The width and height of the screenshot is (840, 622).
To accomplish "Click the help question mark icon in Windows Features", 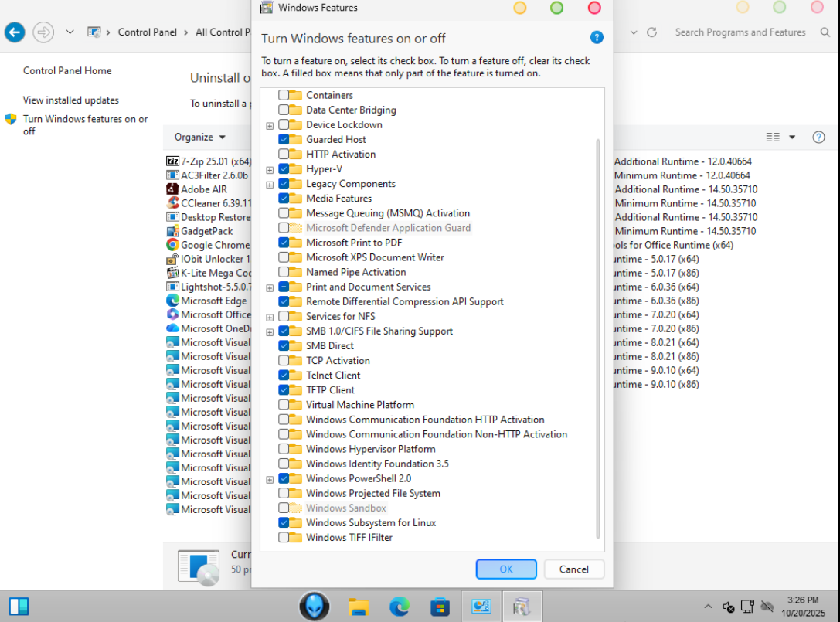I will [597, 38].
